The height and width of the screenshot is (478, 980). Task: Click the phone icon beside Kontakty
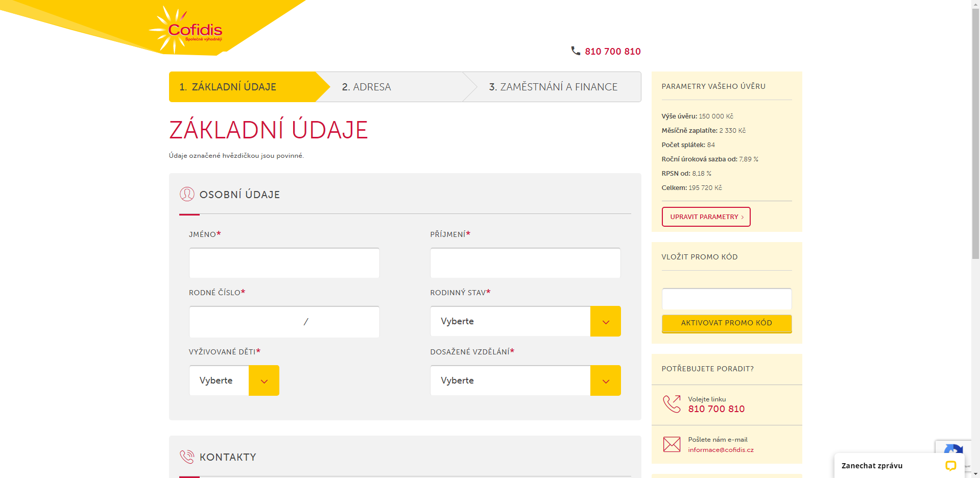[187, 457]
